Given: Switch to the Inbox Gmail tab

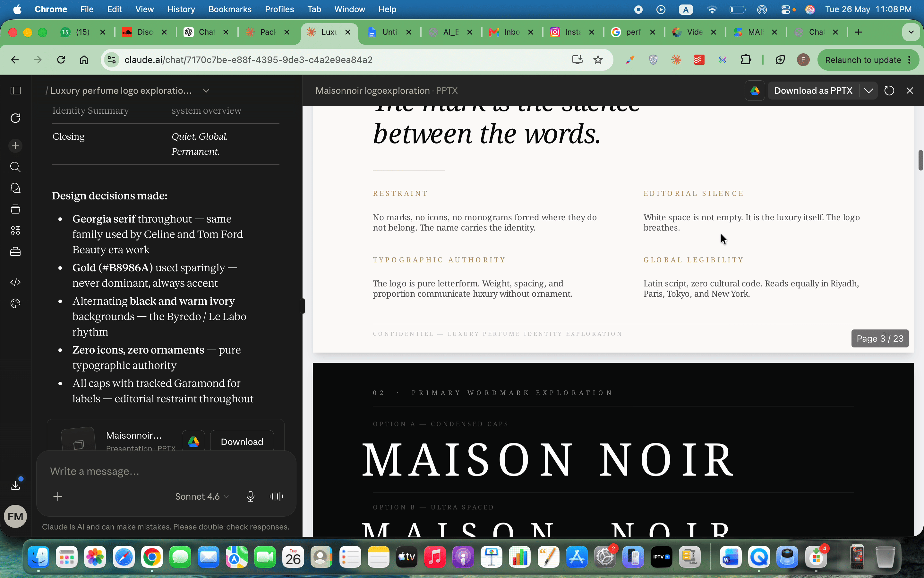Looking at the screenshot, I should 511,32.
